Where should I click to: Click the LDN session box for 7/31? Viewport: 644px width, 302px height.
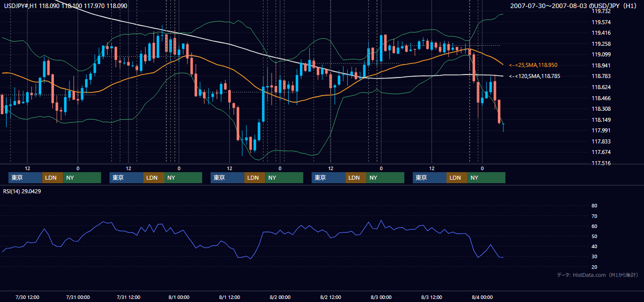(x=154, y=178)
